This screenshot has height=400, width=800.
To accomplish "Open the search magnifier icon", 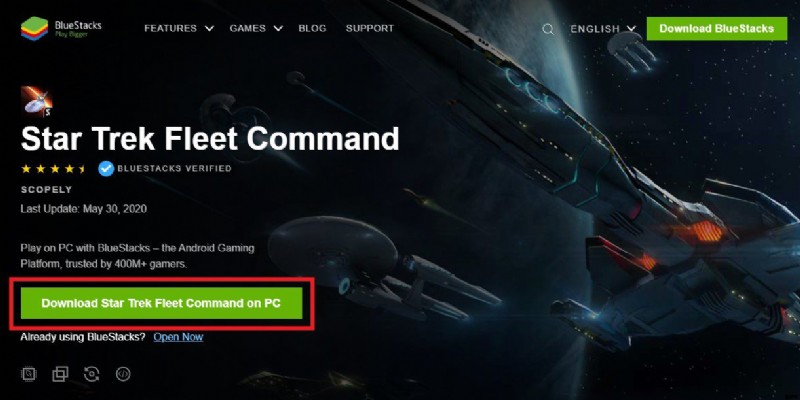I will point(547,29).
